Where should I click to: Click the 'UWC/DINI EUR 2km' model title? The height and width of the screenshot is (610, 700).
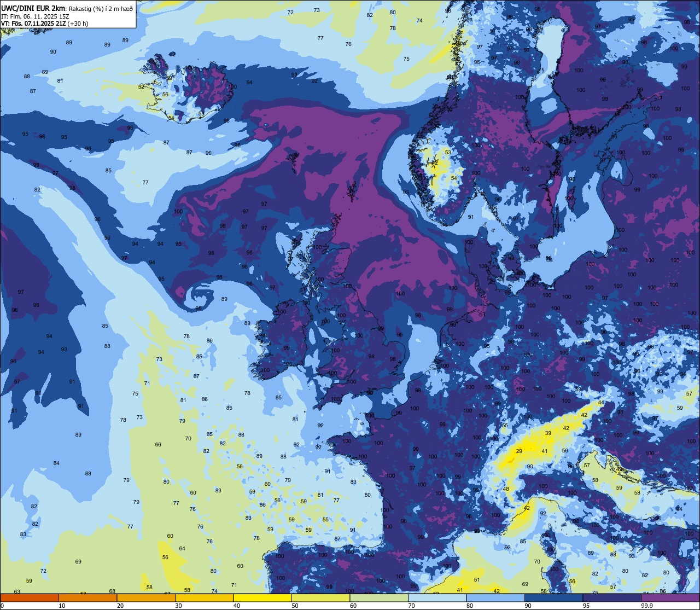click(x=32, y=8)
